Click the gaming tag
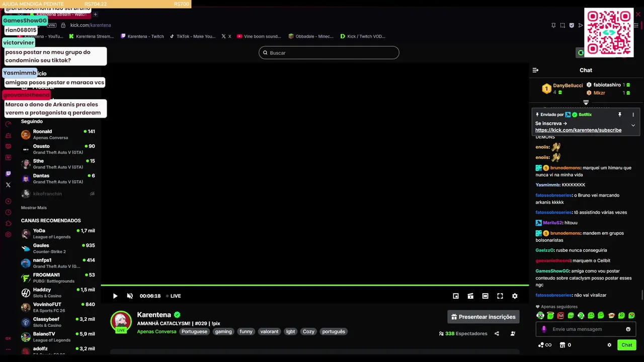Image resolution: width=644 pixels, height=362 pixels. (x=223, y=332)
